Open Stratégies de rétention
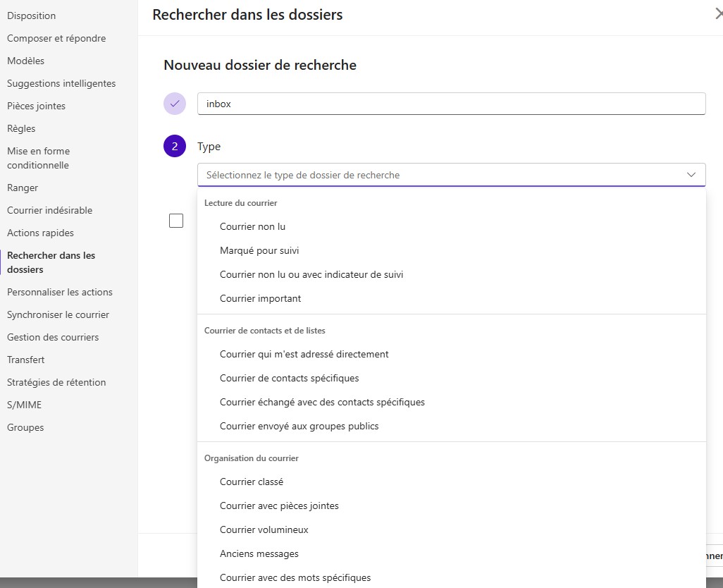 click(x=56, y=382)
